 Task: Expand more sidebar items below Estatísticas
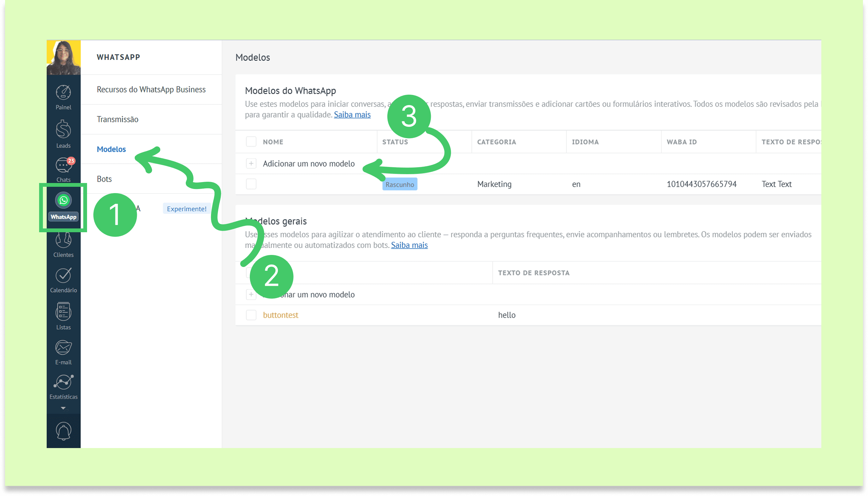(63, 408)
